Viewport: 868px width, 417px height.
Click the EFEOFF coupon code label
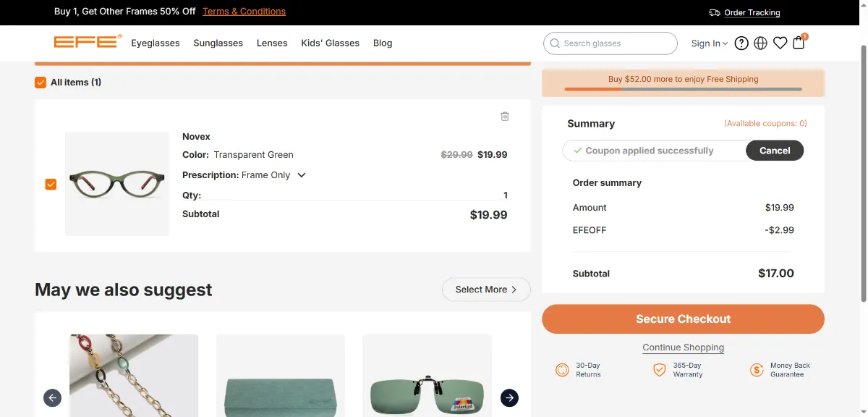590,230
